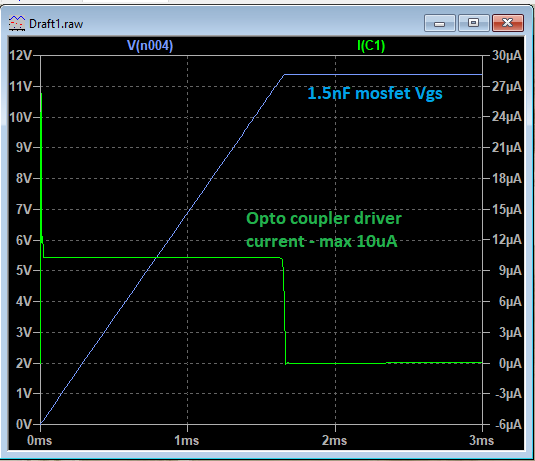Click the 3ms time axis label
The image size is (535, 461).
pos(481,441)
